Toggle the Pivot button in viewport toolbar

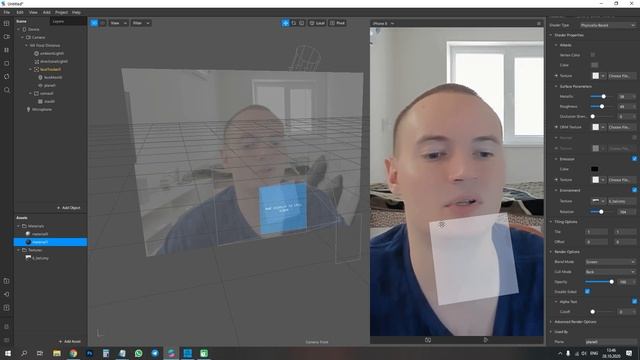pos(338,23)
